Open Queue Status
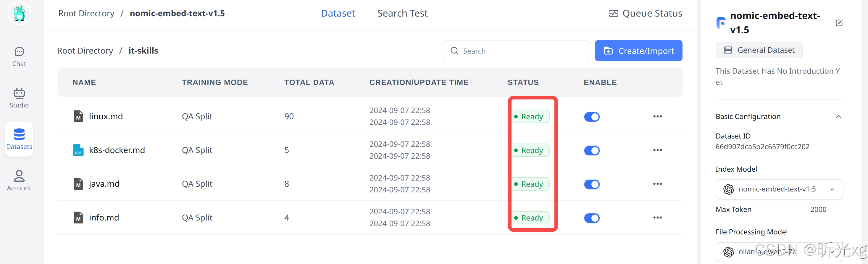Image resolution: width=868 pixels, height=264 pixels. coord(646,14)
